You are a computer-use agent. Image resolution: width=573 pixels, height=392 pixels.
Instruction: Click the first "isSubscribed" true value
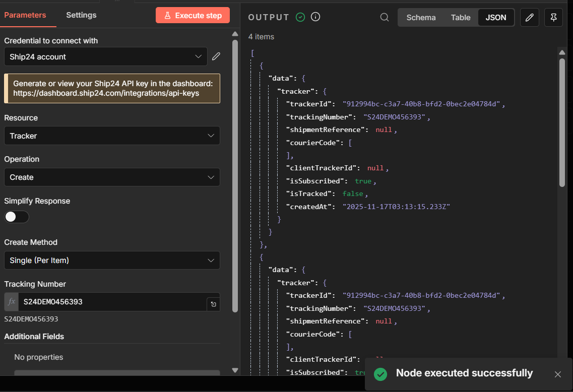click(x=363, y=181)
